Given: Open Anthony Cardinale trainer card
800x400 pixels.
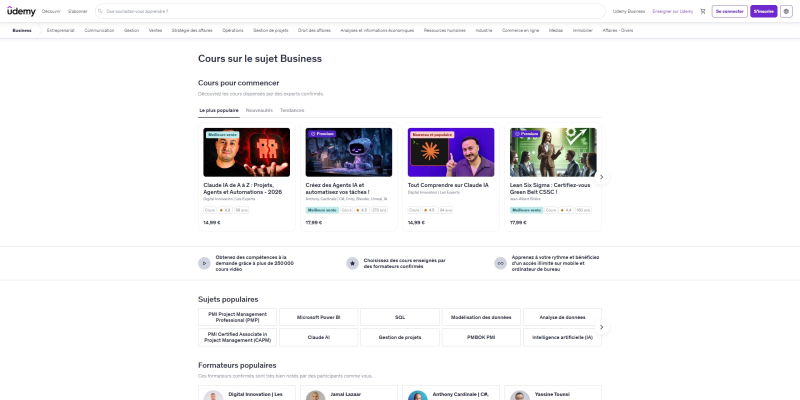Looking at the screenshot, I should 451,393.
